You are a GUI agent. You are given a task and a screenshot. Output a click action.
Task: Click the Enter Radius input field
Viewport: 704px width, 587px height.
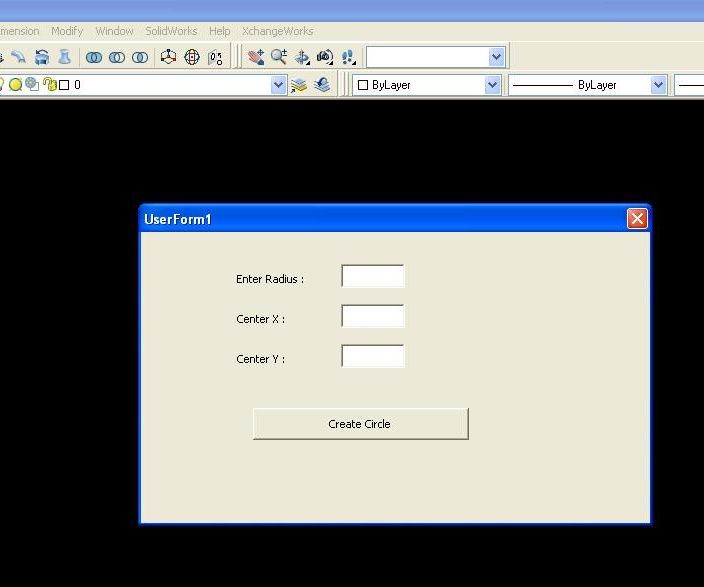(x=373, y=276)
